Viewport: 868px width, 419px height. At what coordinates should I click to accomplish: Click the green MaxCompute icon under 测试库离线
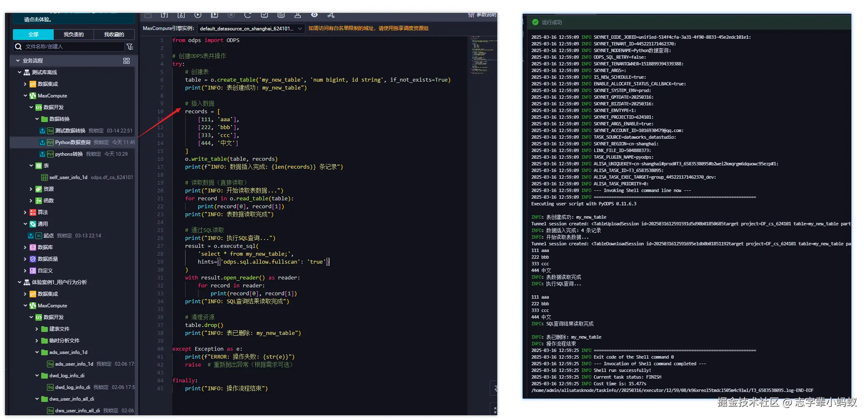pyautogui.click(x=33, y=96)
